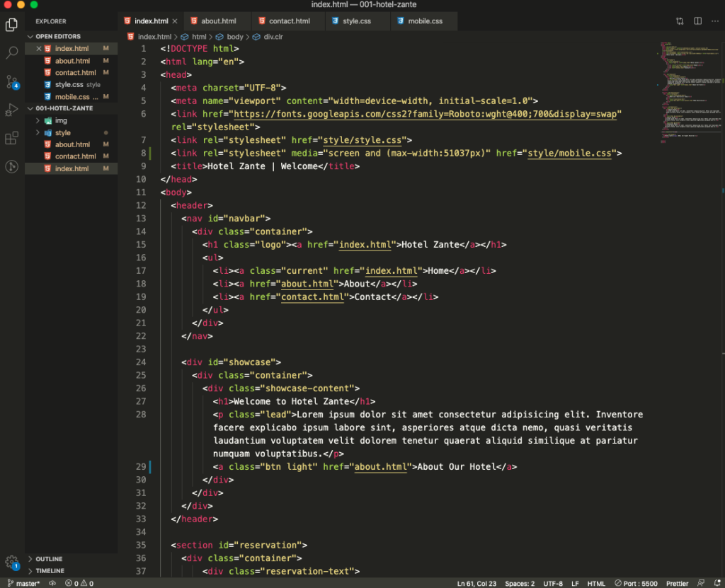Follow the Google Fonts URL link on line 6
This screenshot has width=725, height=588.
tap(425, 114)
